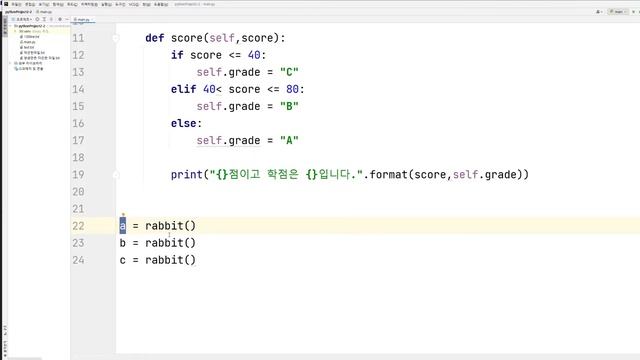Click the text self.grade = "C"
The width and height of the screenshot is (640, 360).
[247, 72]
